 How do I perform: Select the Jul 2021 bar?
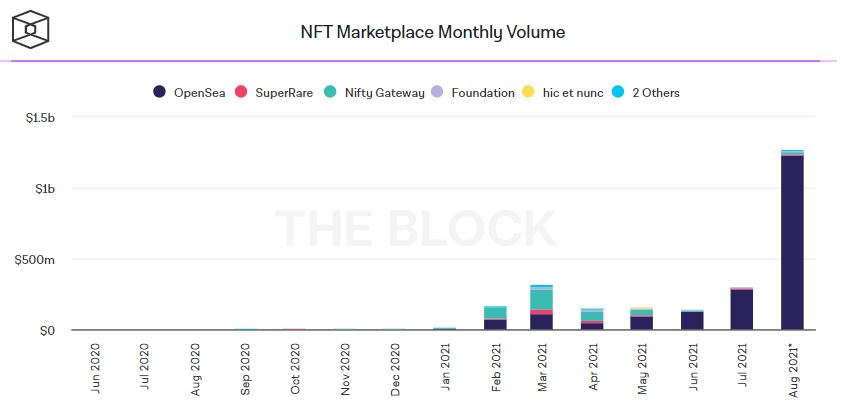point(742,308)
